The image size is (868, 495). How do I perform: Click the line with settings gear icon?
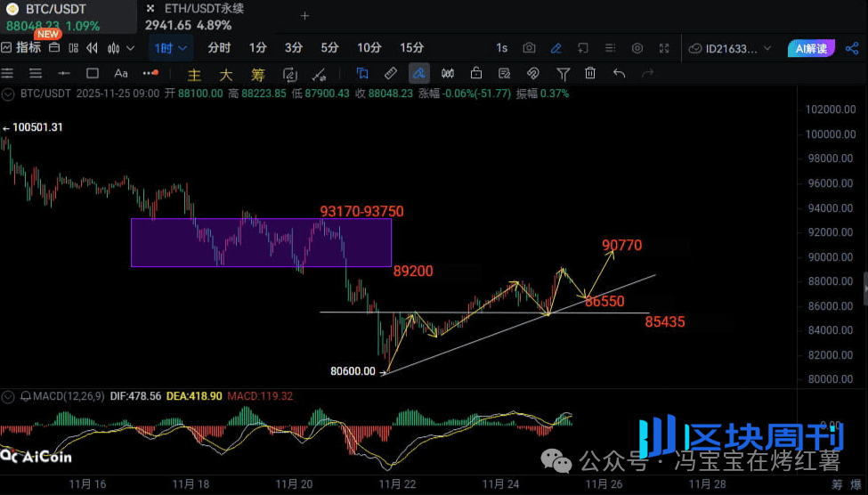coord(319,74)
